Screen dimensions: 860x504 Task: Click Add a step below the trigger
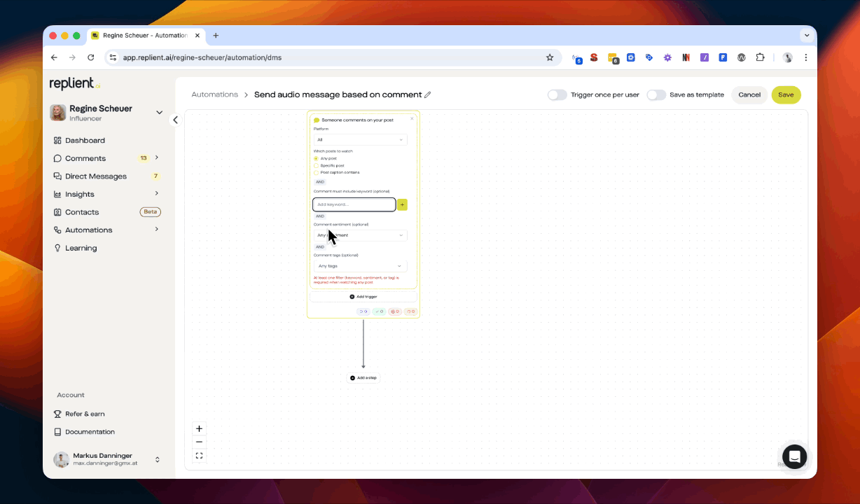pos(363,377)
